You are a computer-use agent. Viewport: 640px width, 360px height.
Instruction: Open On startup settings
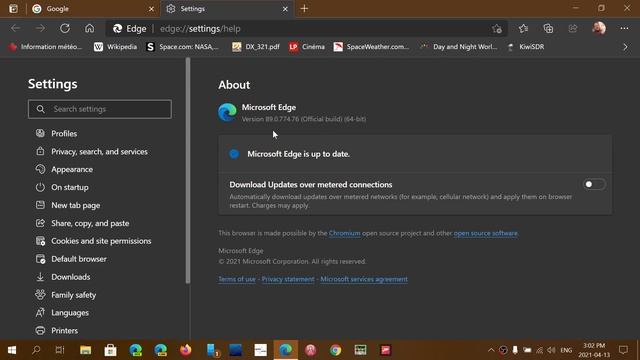pos(62,187)
